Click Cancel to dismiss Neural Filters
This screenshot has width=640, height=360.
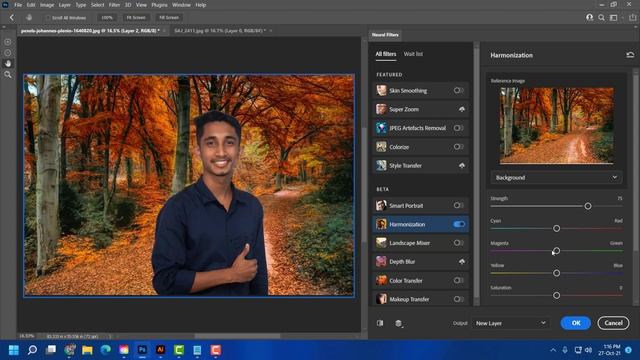click(x=613, y=323)
